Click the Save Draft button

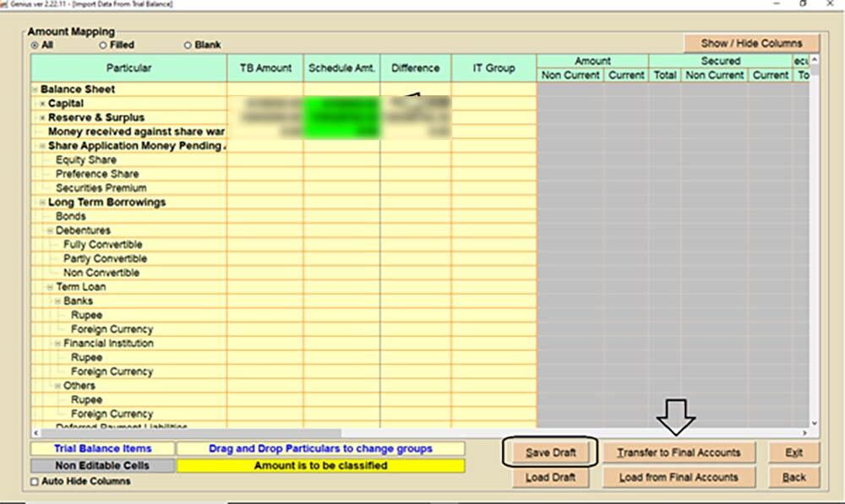click(x=550, y=453)
